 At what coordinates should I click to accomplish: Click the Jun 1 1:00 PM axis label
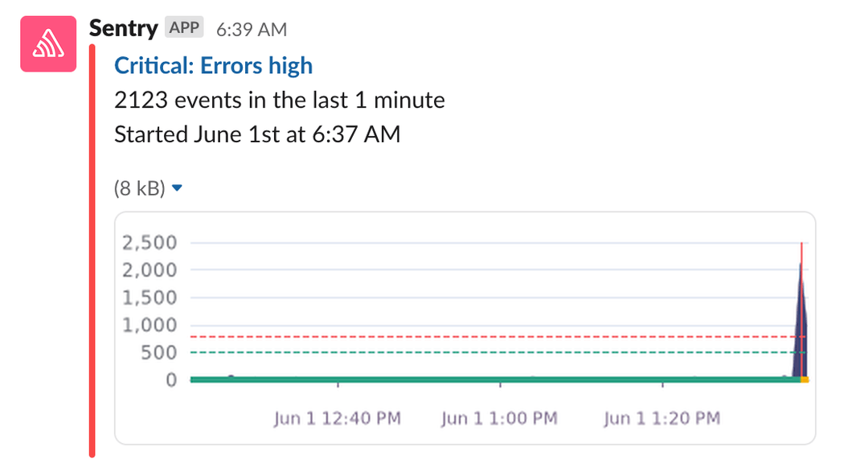(498, 417)
